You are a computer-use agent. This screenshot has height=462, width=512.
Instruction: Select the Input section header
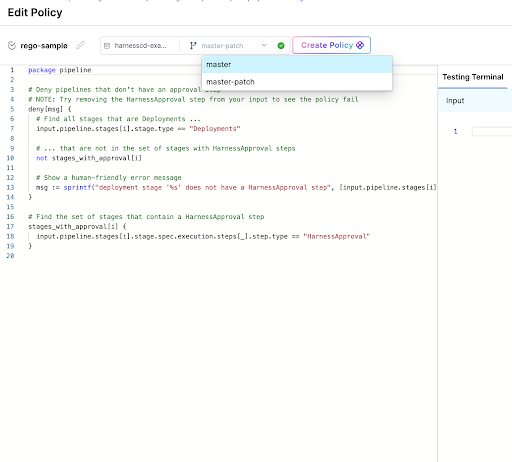(475, 101)
